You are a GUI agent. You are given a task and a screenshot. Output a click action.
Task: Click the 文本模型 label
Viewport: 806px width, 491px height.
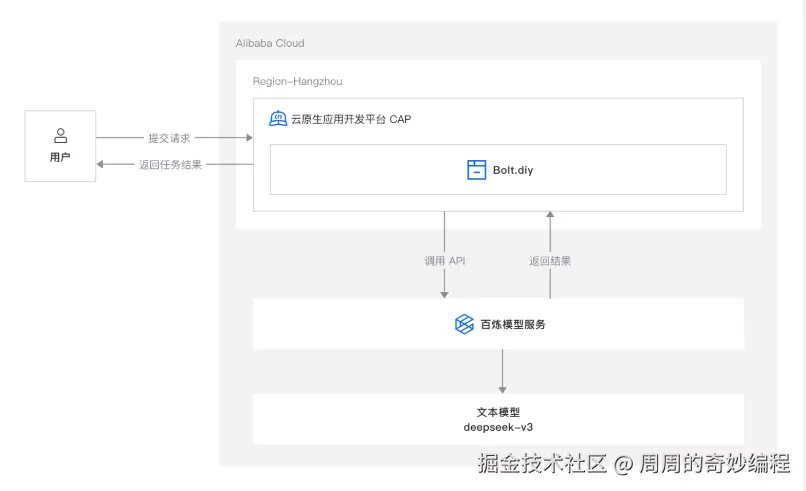point(498,412)
